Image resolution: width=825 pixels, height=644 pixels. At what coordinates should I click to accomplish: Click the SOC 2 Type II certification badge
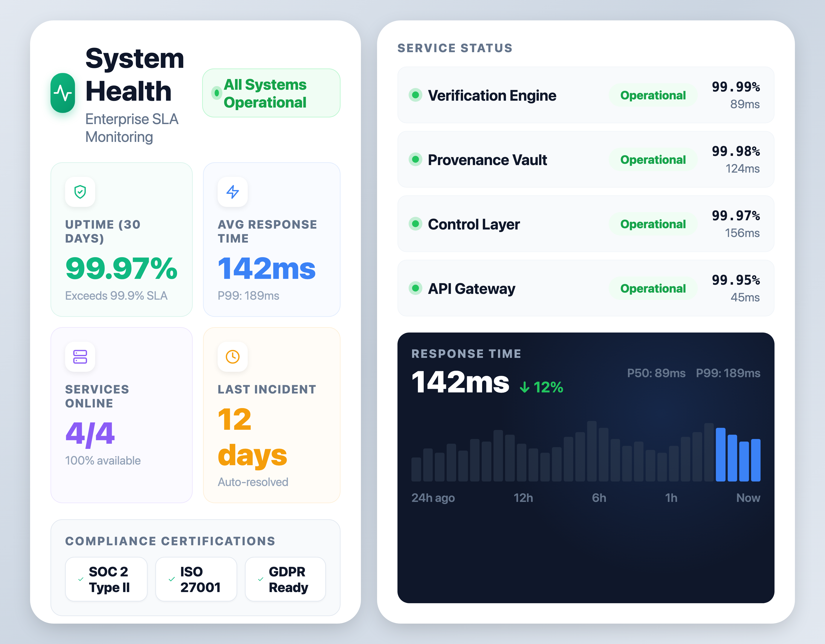(106, 579)
